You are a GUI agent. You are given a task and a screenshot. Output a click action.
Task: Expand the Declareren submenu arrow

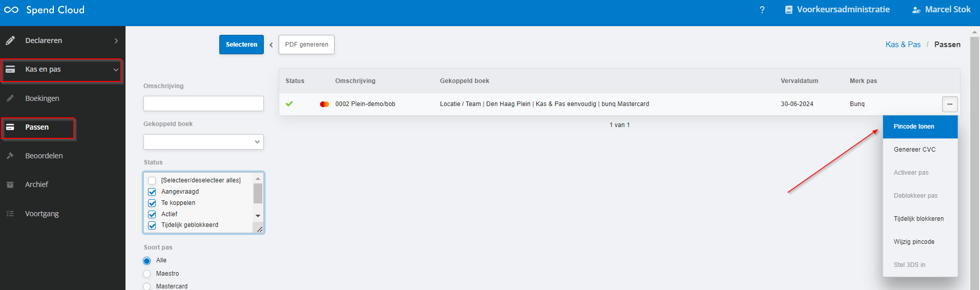pos(116,41)
